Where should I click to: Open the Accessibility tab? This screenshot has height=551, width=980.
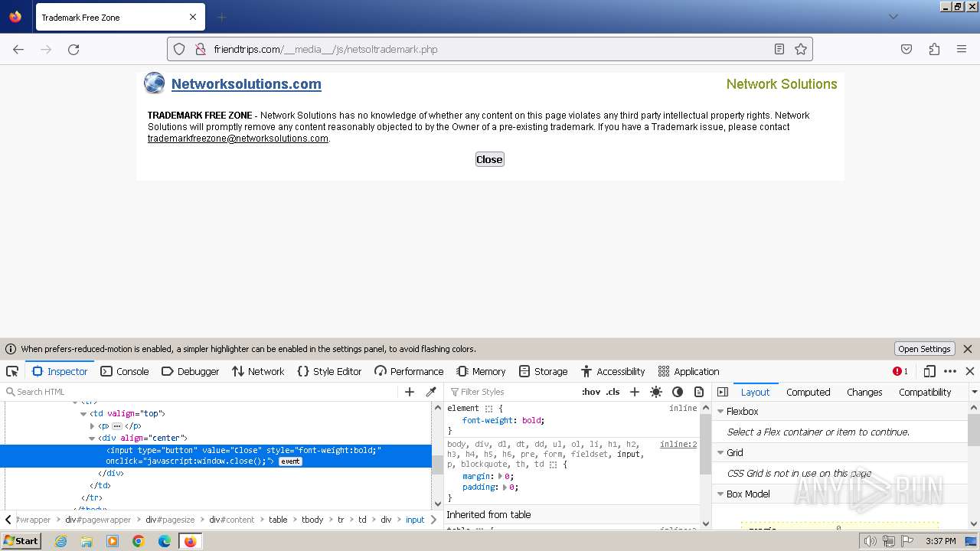[x=613, y=371]
